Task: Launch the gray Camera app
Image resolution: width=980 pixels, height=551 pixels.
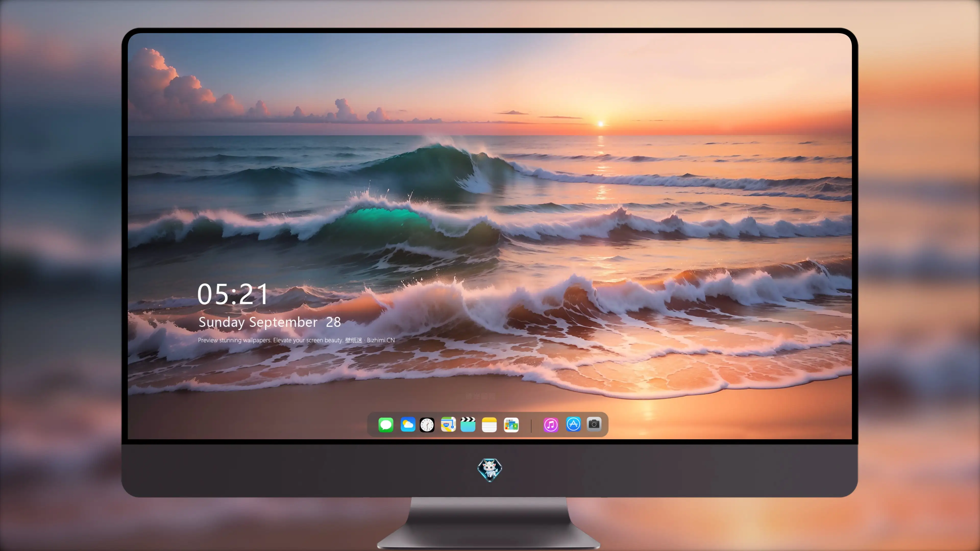Action: tap(594, 424)
